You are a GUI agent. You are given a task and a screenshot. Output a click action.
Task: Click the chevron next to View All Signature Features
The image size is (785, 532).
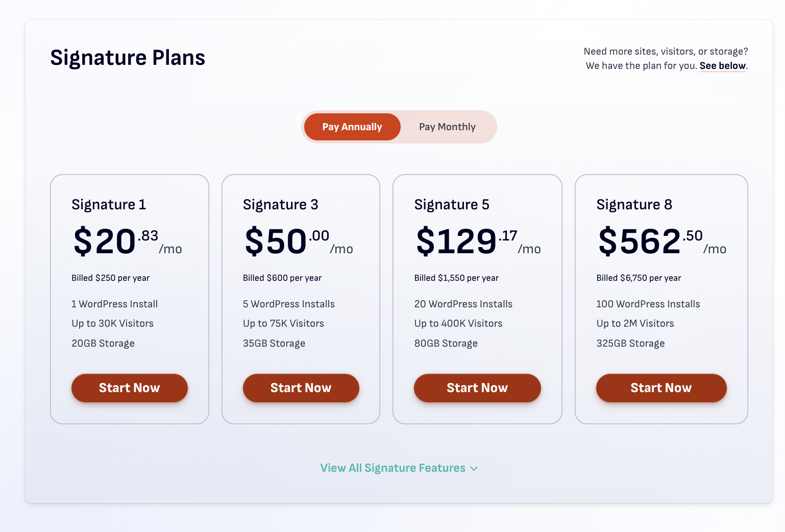(x=474, y=468)
